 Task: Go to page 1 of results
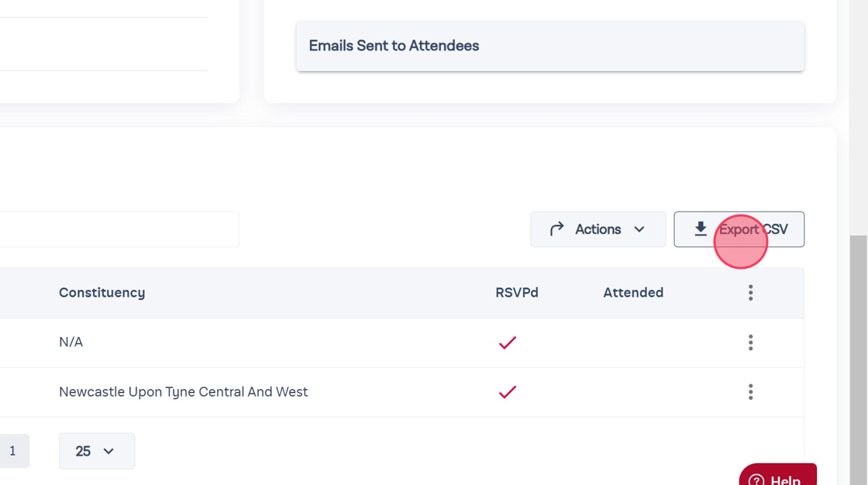12,451
